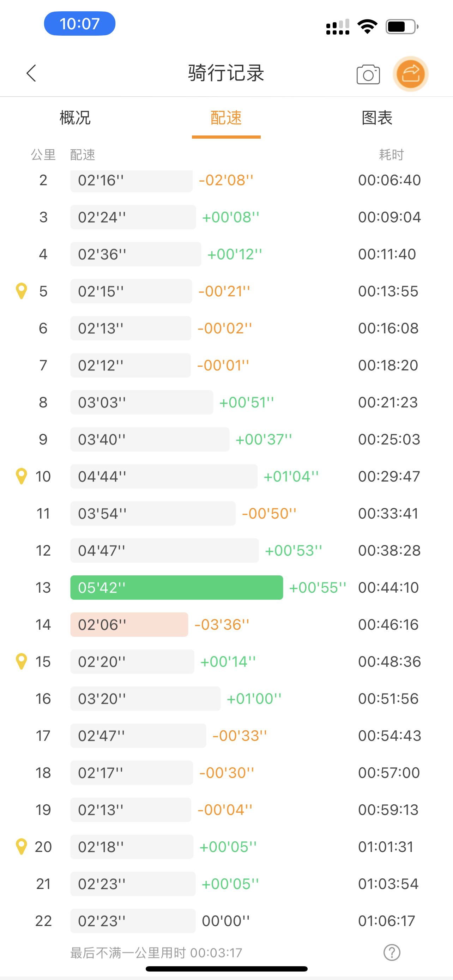Tap the yellow location pin at kilometer 10
This screenshot has height=980, width=453.
tap(21, 476)
